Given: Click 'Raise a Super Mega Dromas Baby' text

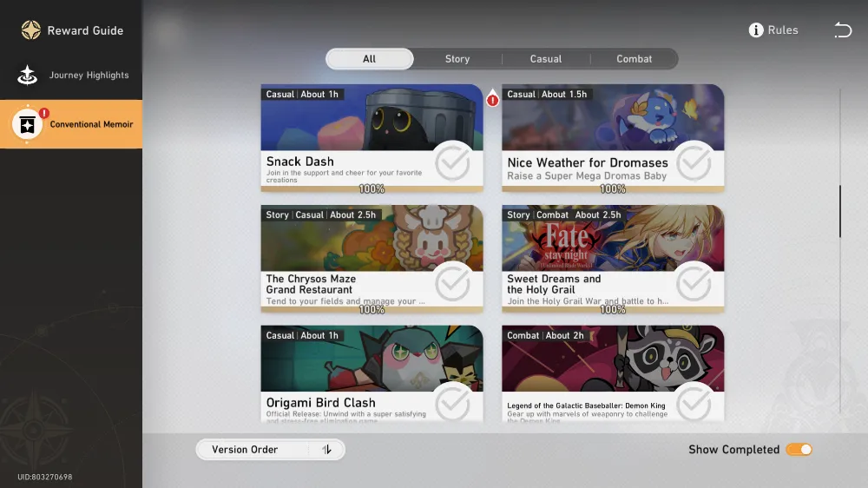Looking at the screenshot, I should tap(587, 175).
